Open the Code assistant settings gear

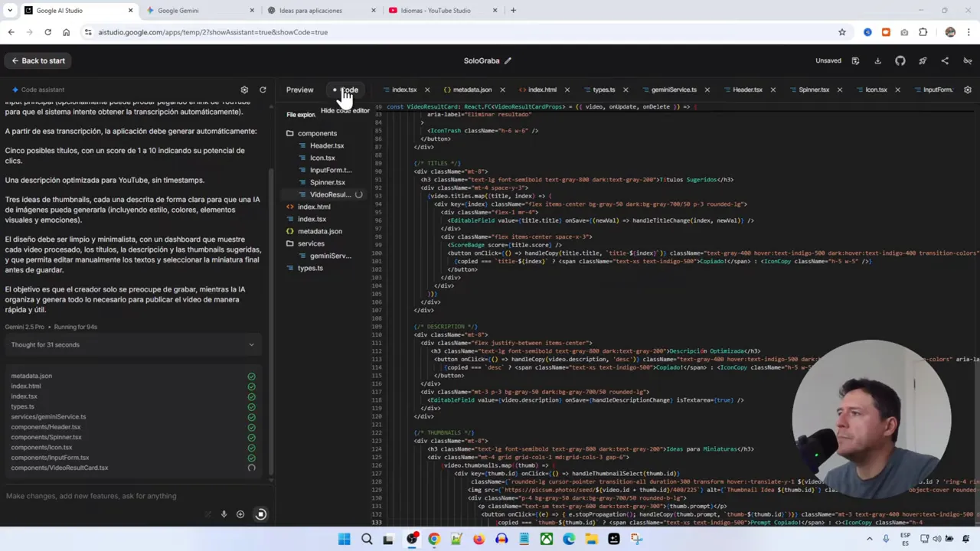(x=244, y=90)
